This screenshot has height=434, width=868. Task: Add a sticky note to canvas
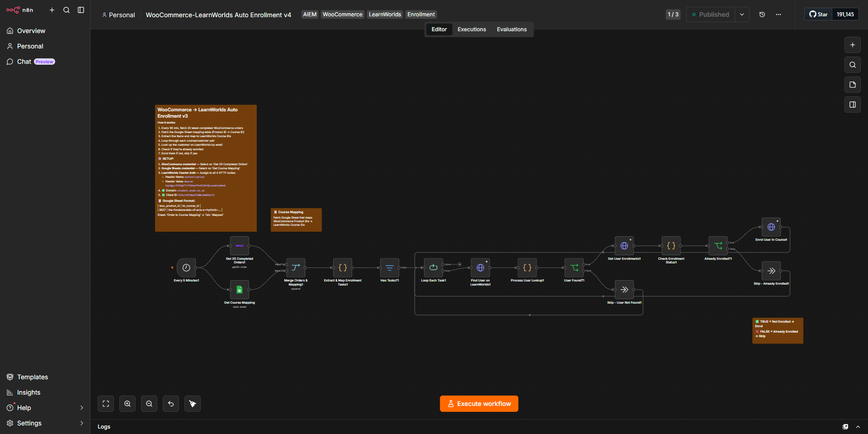(x=853, y=85)
